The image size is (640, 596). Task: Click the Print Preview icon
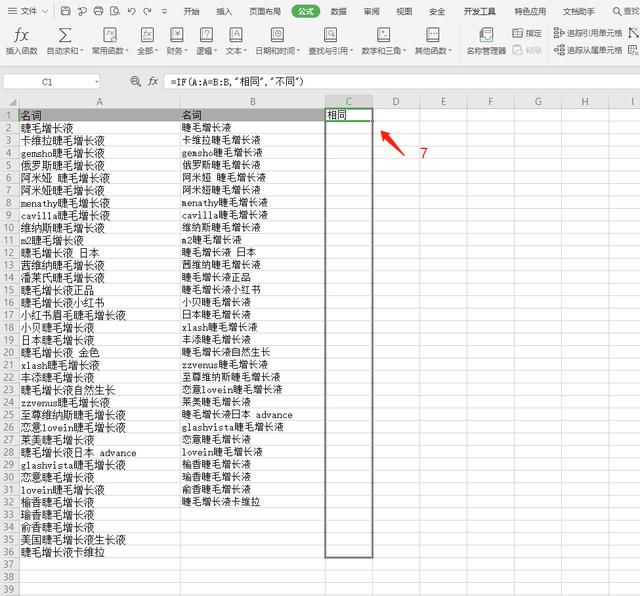pyautogui.click(x=115, y=11)
